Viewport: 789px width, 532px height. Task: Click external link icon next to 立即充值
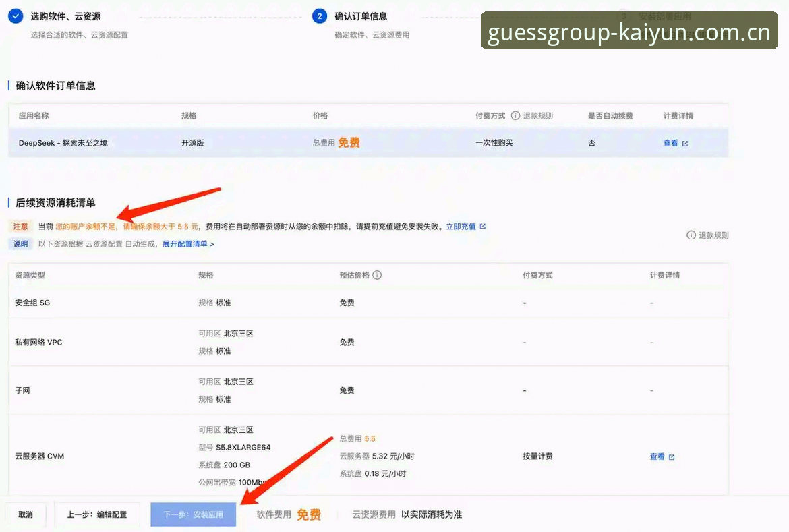coord(483,227)
